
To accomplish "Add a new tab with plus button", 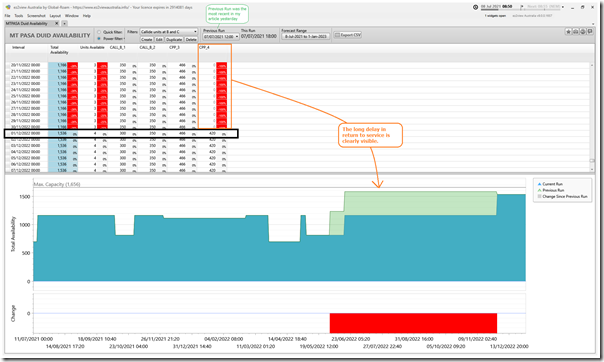I will pyautogui.click(x=64, y=23).
